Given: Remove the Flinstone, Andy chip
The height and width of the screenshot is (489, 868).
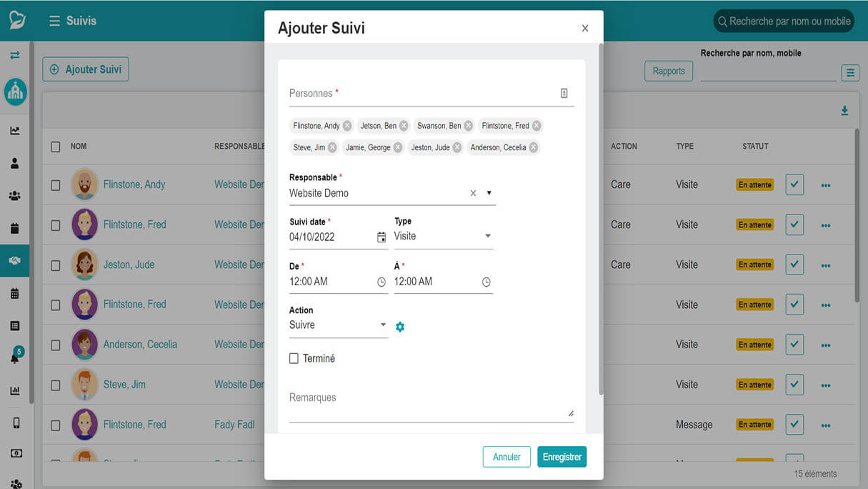Looking at the screenshot, I should tap(347, 126).
